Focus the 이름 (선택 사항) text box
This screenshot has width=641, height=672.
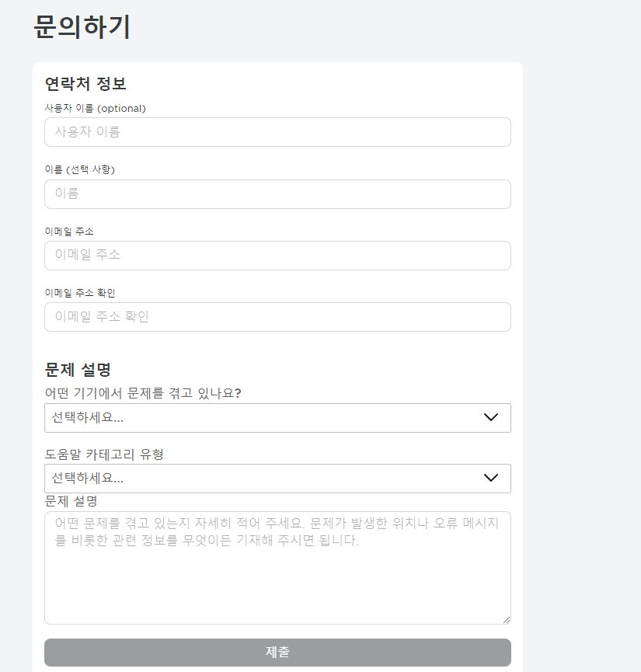click(277, 194)
